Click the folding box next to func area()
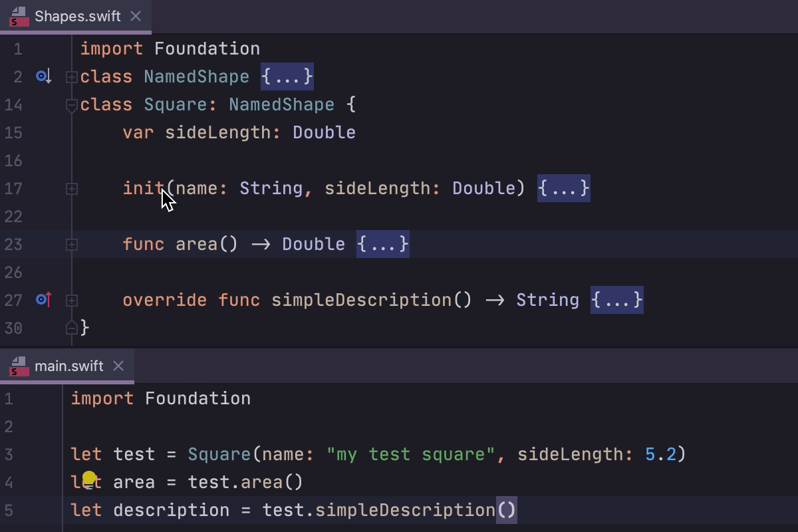798x532 pixels. click(x=72, y=244)
